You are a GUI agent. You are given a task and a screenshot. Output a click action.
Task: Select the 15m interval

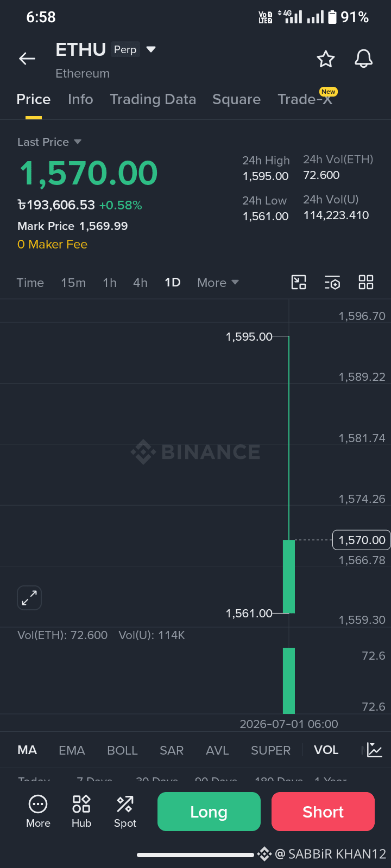(x=73, y=283)
